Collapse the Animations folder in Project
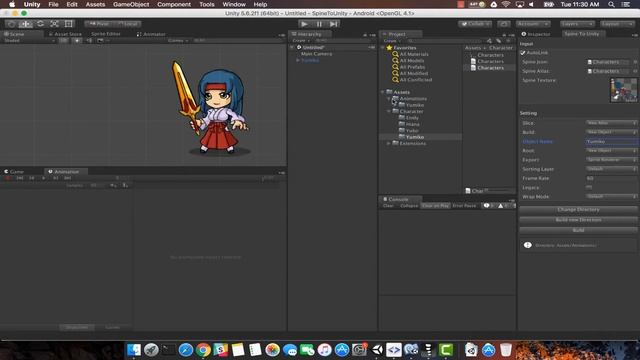Image resolution: width=640 pixels, height=360 pixels. pos(389,99)
